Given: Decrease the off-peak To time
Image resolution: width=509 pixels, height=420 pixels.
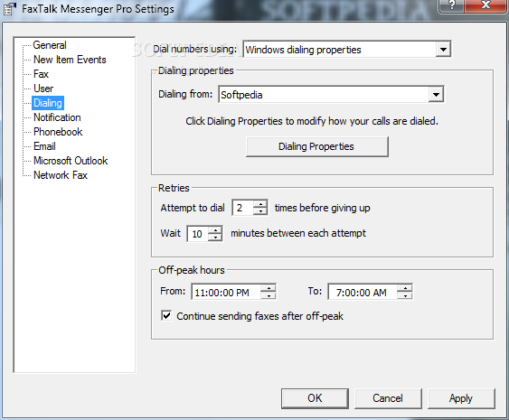Looking at the screenshot, I should pos(405,295).
